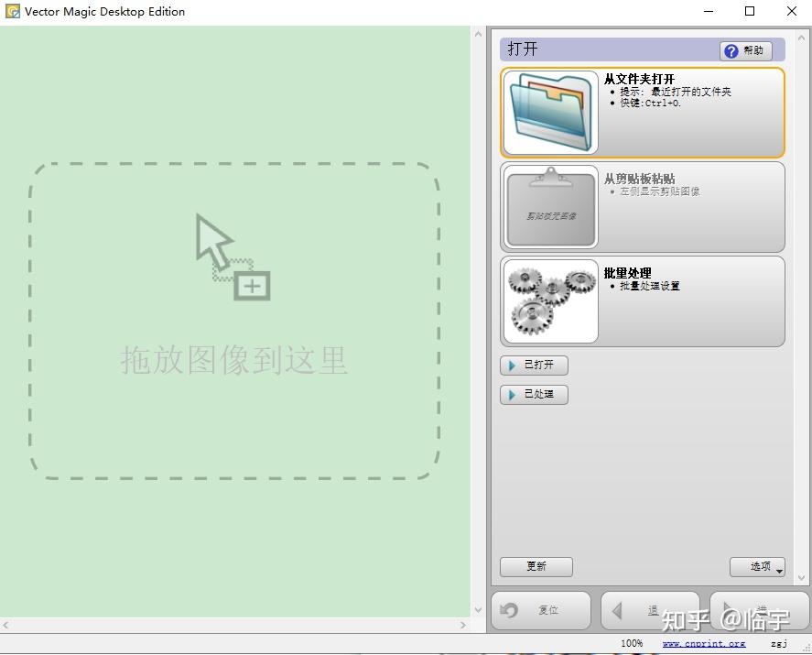
Task: Click the right arrow icon on the 进 button
Action: click(x=728, y=610)
